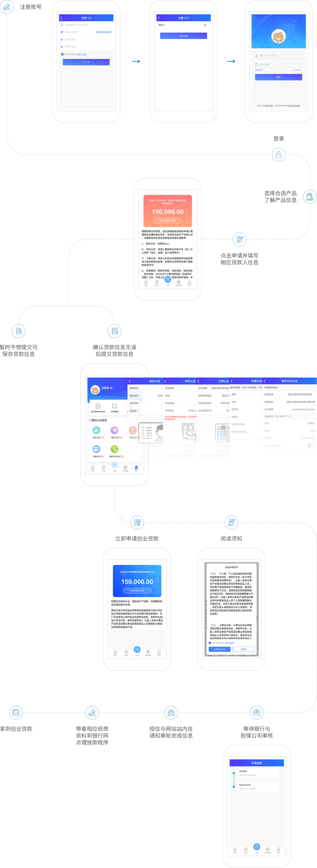Click the 等待受理 progress marker
317x868 pixels.
(x=234, y=773)
